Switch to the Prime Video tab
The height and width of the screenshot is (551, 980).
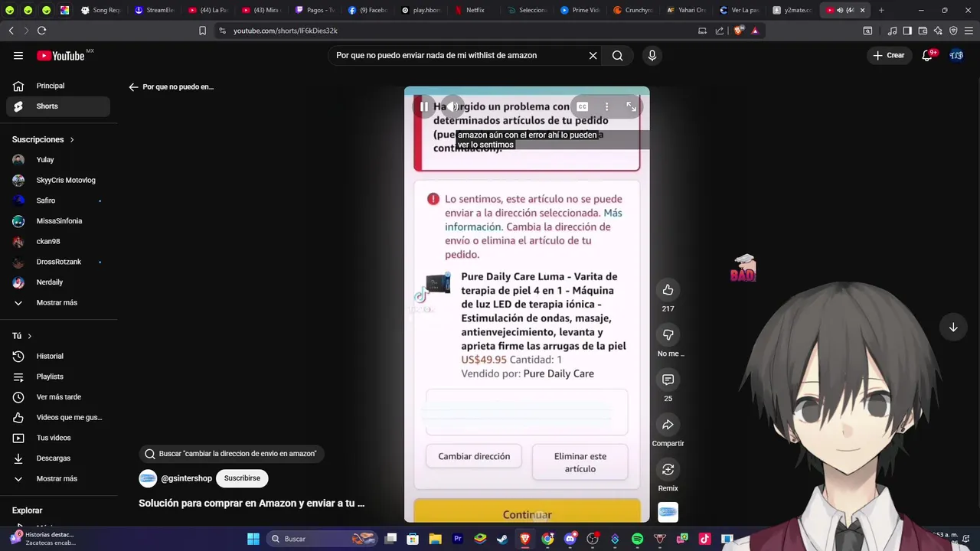coord(580,10)
